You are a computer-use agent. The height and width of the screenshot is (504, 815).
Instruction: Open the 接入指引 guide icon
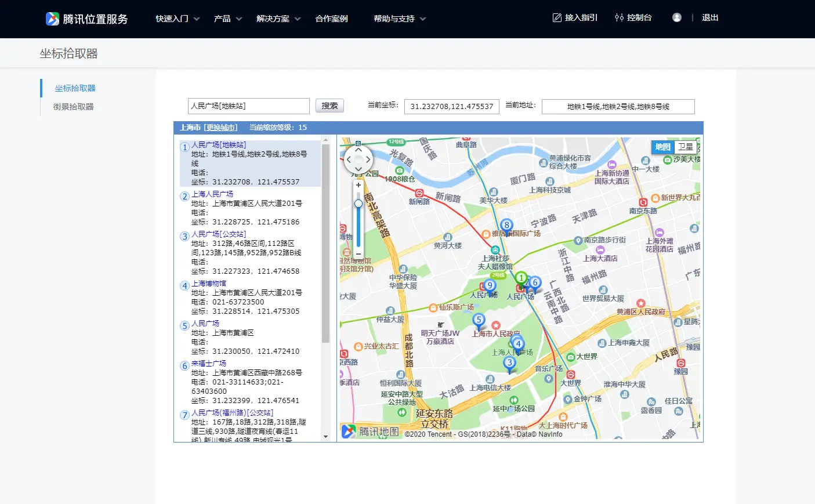click(557, 18)
